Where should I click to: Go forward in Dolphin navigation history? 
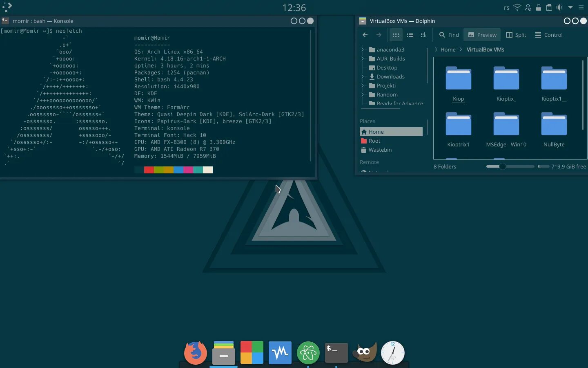coord(379,35)
